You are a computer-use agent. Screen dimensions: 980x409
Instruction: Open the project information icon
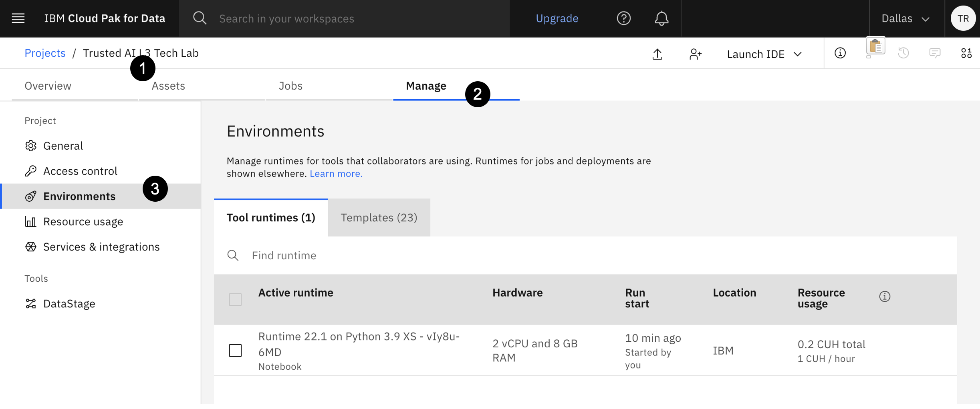[840, 53]
